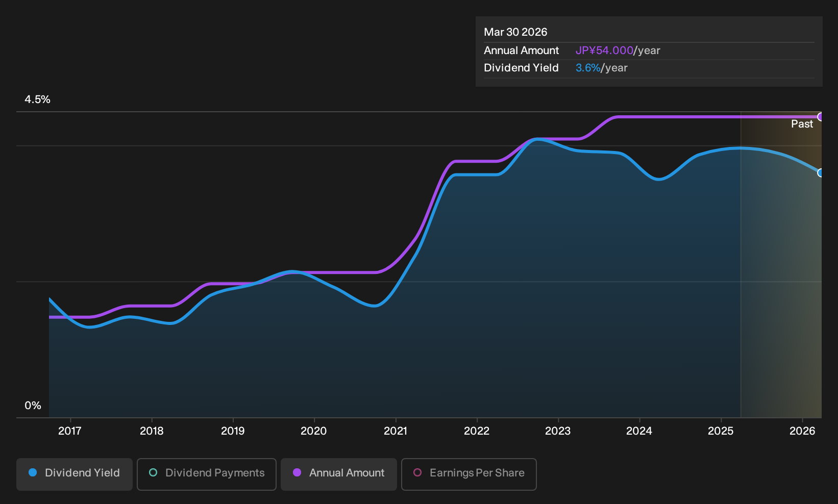
Task: Click the blue Dividend Yield legend dot
Action: (x=33, y=473)
